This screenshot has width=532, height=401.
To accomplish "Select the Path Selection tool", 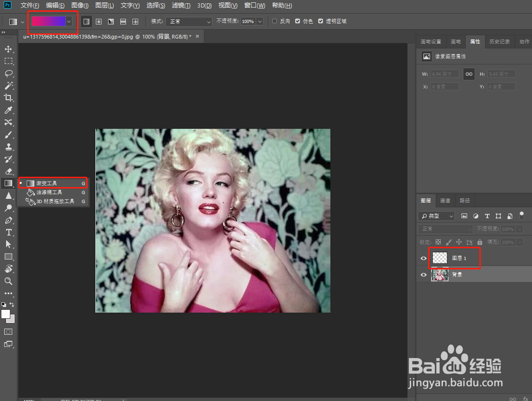I will 8,244.
